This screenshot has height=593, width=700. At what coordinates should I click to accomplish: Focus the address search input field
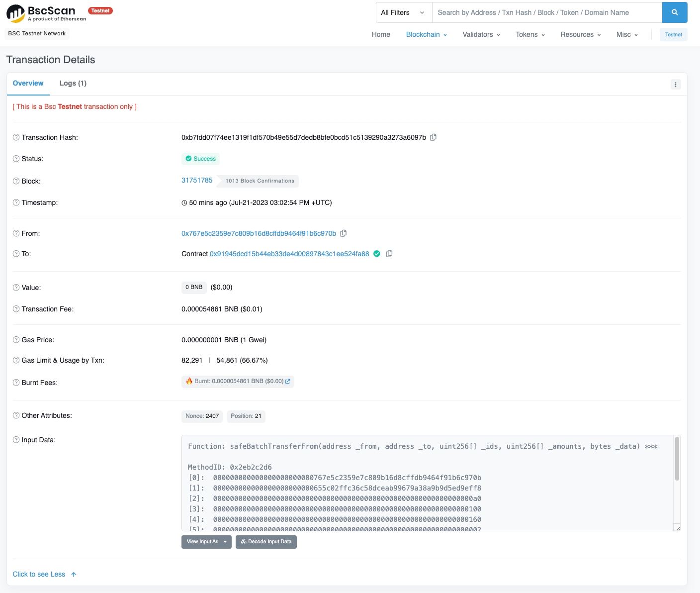tap(546, 12)
